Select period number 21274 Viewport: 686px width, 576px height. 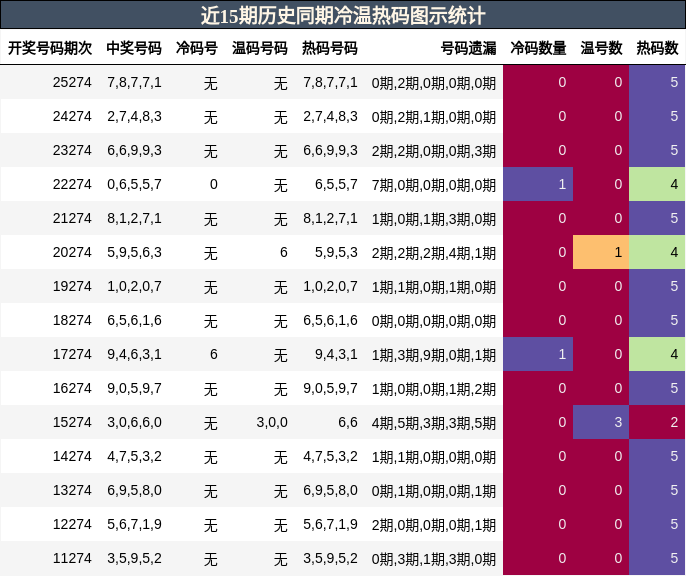tap(72, 218)
